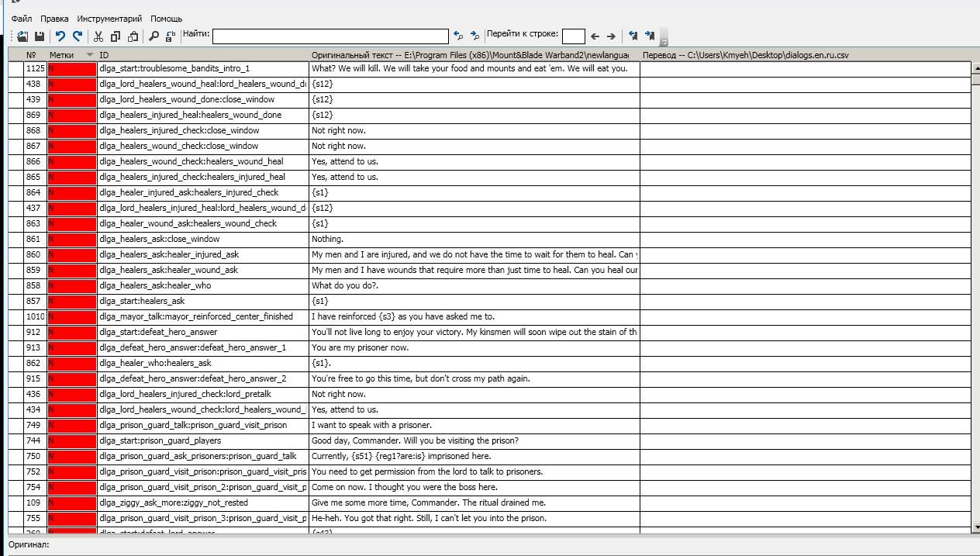Click the 'Nothing.' original text cell
Viewport: 980px width, 556px height.
pyautogui.click(x=474, y=239)
